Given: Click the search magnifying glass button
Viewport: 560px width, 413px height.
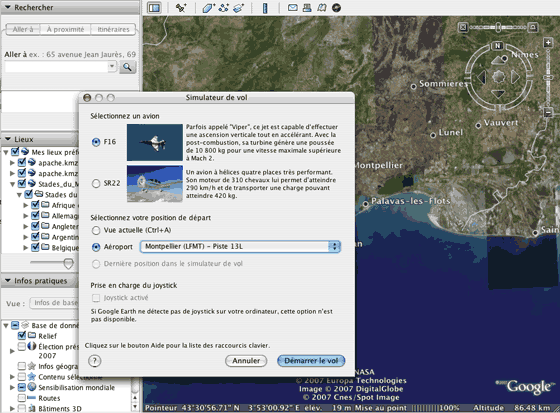Looking at the screenshot, I should pyautogui.click(x=128, y=67).
